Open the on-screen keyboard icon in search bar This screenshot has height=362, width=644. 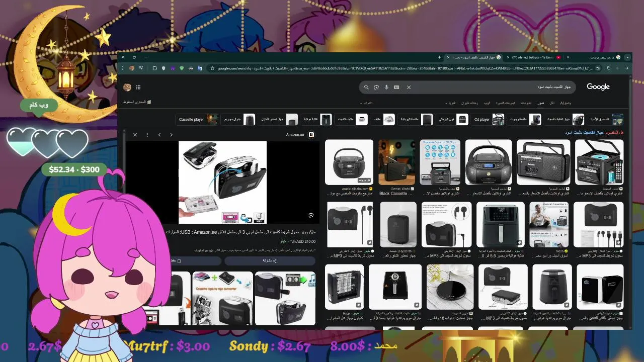(396, 87)
